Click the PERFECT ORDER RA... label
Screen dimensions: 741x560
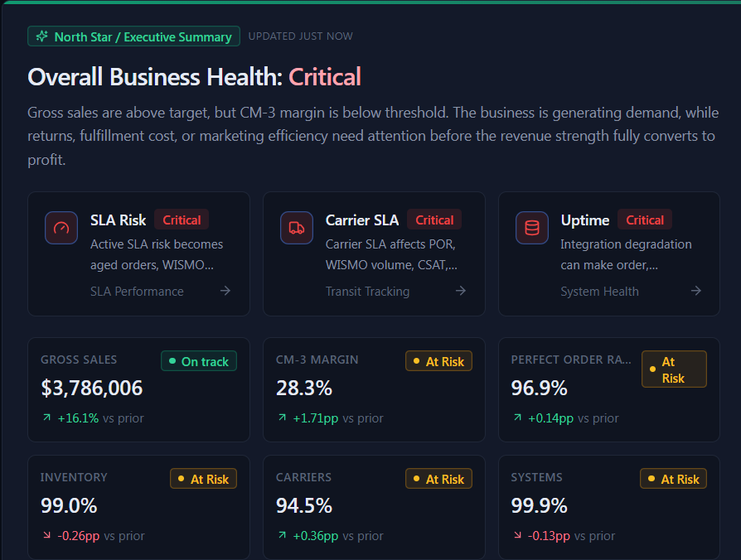571,360
